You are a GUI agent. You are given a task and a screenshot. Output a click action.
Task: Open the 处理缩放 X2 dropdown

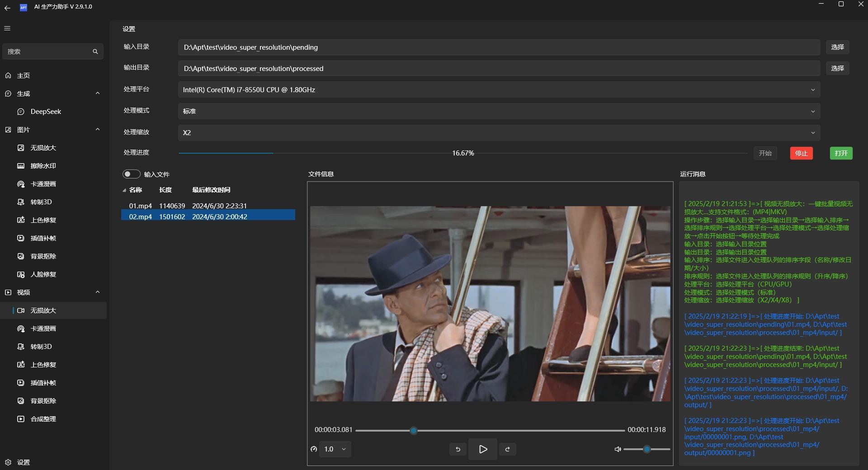499,132
